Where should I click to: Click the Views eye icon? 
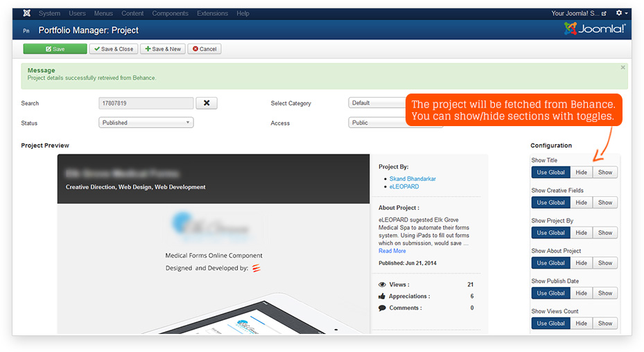pyautogui.click(x=382, y=285)
